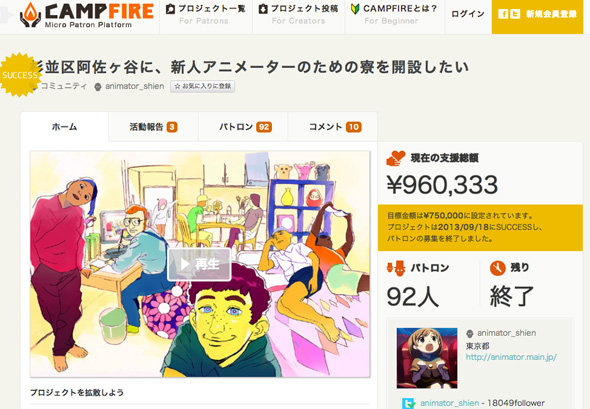The image size is (590, 409).
Task: Click the animator_shien profile thumbnail image
Action: pos(427,358)
